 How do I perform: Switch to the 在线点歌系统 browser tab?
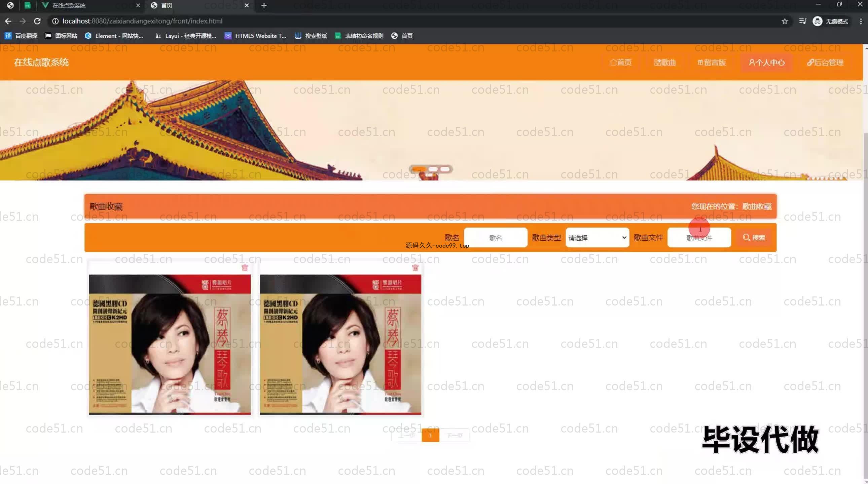91,5
